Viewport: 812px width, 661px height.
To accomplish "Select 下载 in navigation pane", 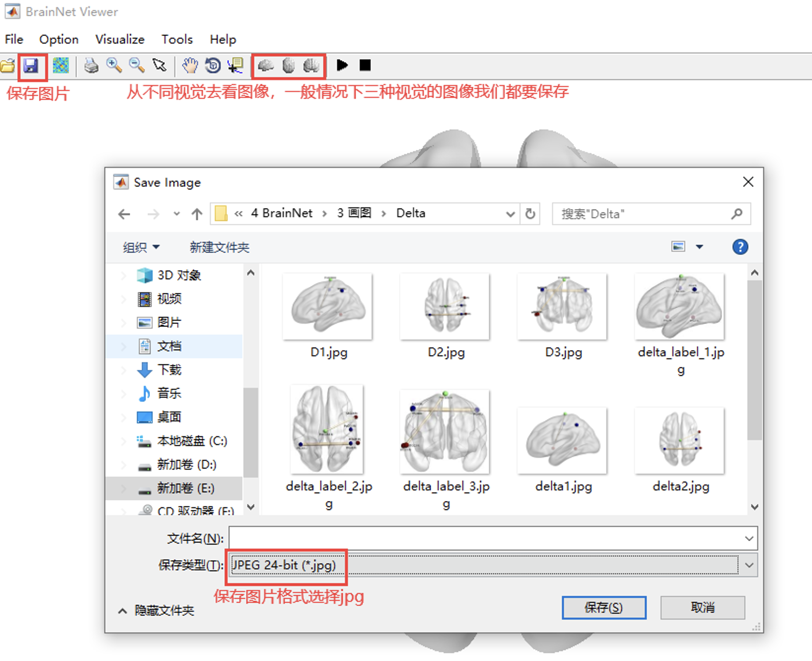I will 174,370.
